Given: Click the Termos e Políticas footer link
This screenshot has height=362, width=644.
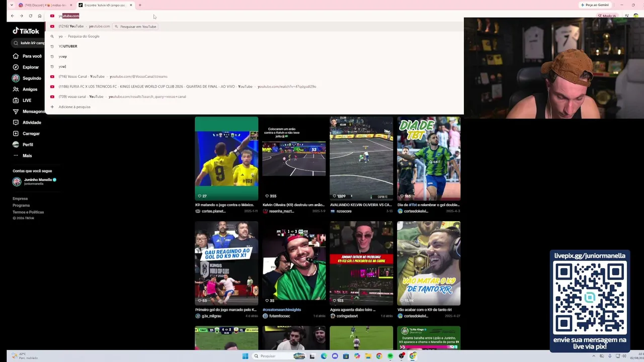Looking at the screenshot, I should click(28, 212).
